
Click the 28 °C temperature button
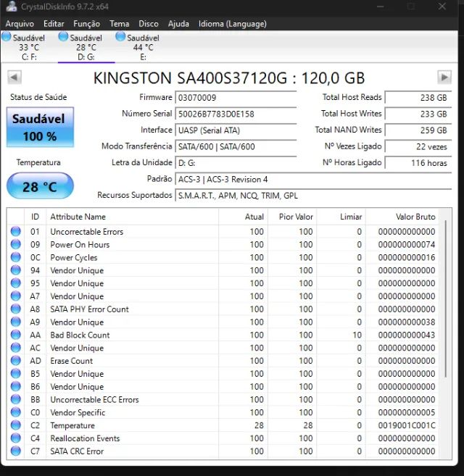40,186
